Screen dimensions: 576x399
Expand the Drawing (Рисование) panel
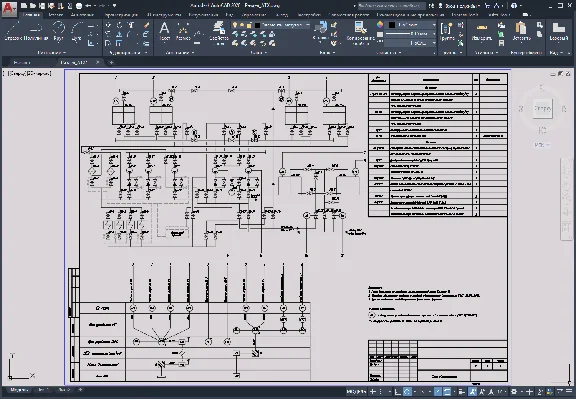51,53
